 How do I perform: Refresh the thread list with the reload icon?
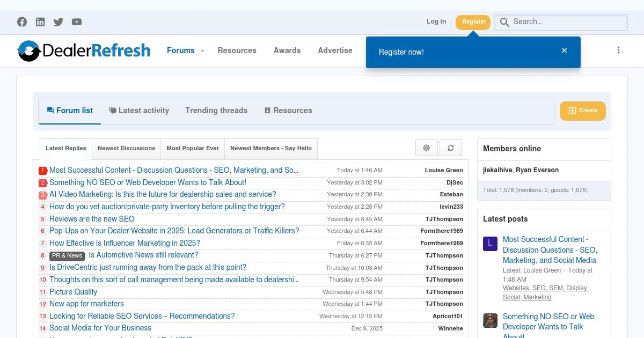(x=451, y=148)
